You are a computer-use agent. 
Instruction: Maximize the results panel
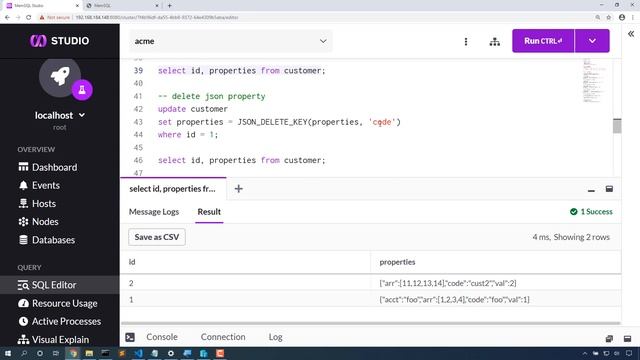609,189
